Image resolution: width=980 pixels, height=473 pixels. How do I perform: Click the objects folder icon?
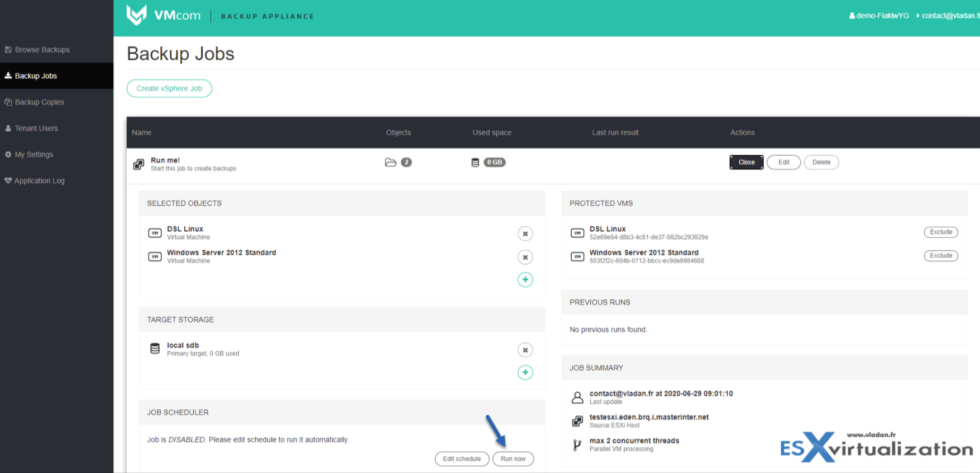click(x=391, y=163)
